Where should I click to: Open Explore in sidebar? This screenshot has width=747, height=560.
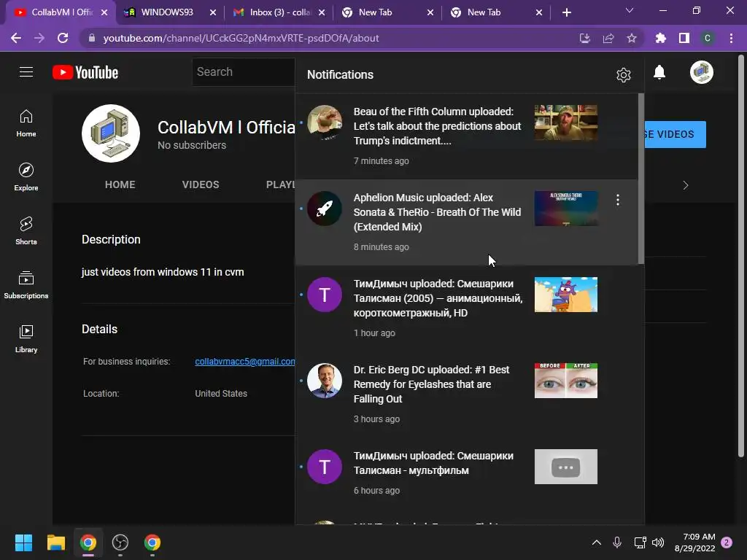[x=26, y=177]
